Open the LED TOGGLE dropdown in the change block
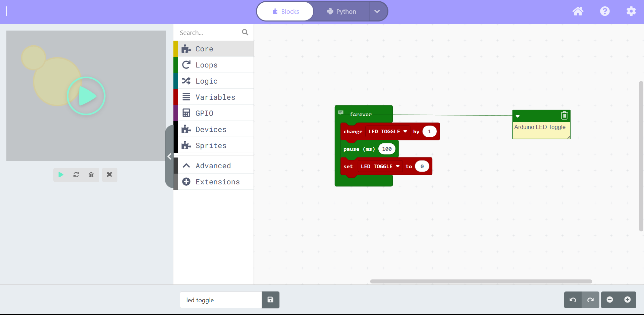This screenshot has width=644, height=315. click(x=406, y=131)
